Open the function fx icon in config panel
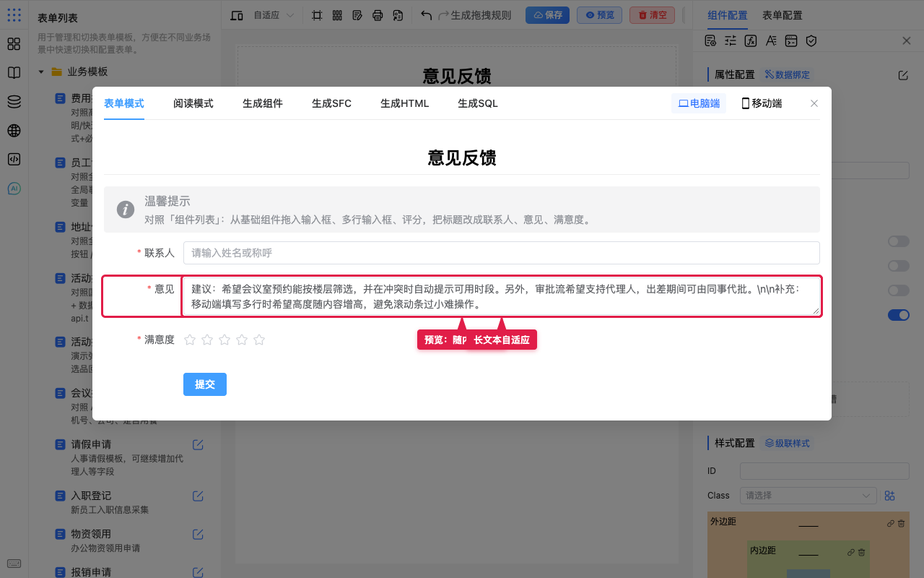924x578 pixels. click(751, 41)
